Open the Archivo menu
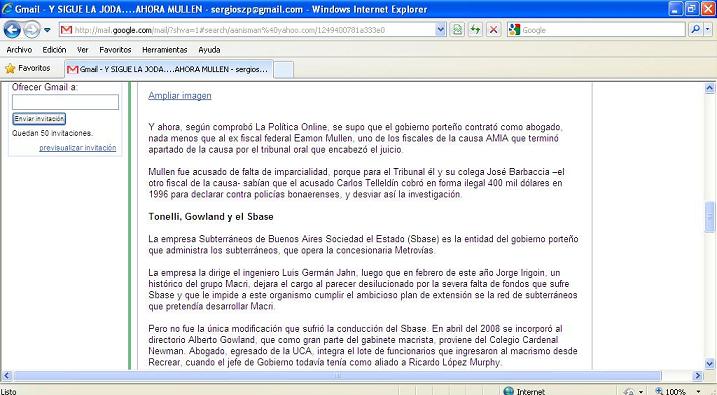717x395 pixels. click(19, 50)
